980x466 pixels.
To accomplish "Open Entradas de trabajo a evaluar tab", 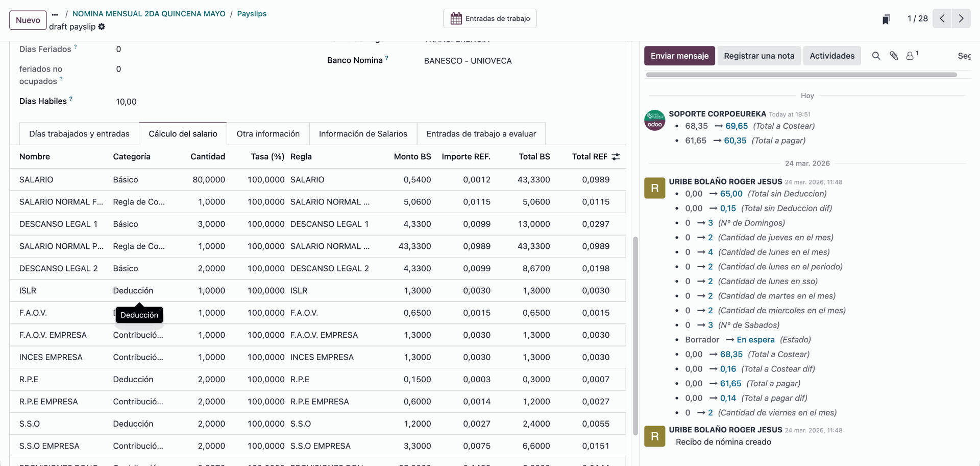I will tap(481, 134).
